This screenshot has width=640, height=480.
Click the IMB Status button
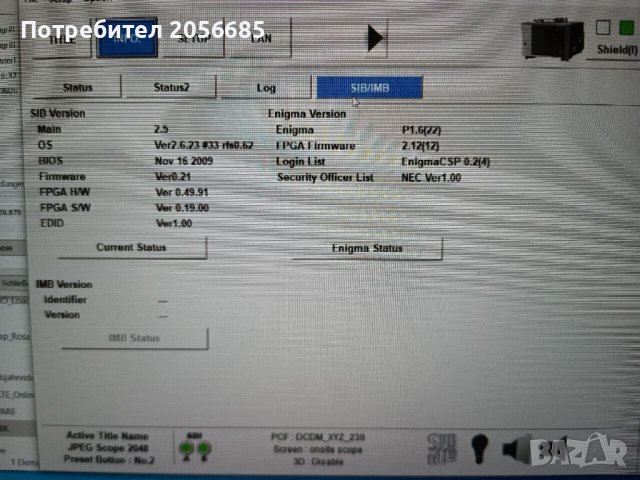tap(134, 338)
